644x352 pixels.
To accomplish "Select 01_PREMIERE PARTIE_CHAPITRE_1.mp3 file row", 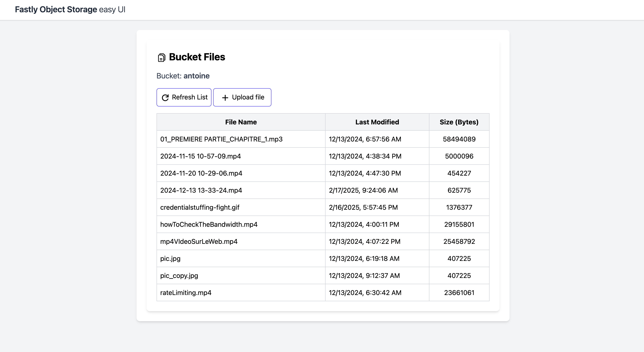I will [221, 139].
